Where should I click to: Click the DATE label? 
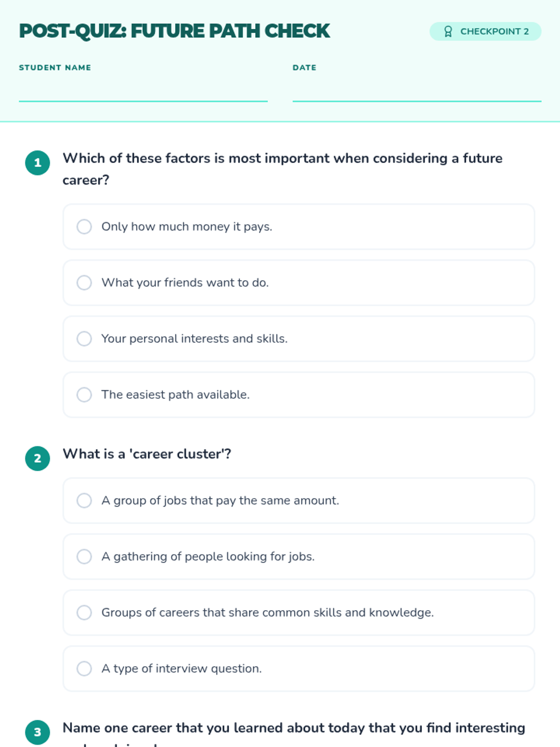click(304, 68)
